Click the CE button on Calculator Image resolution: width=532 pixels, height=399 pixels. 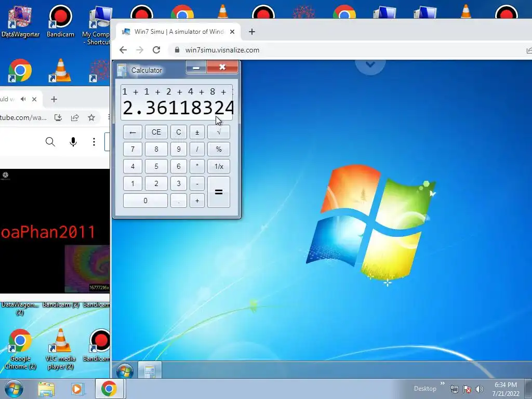coord(156,132)
